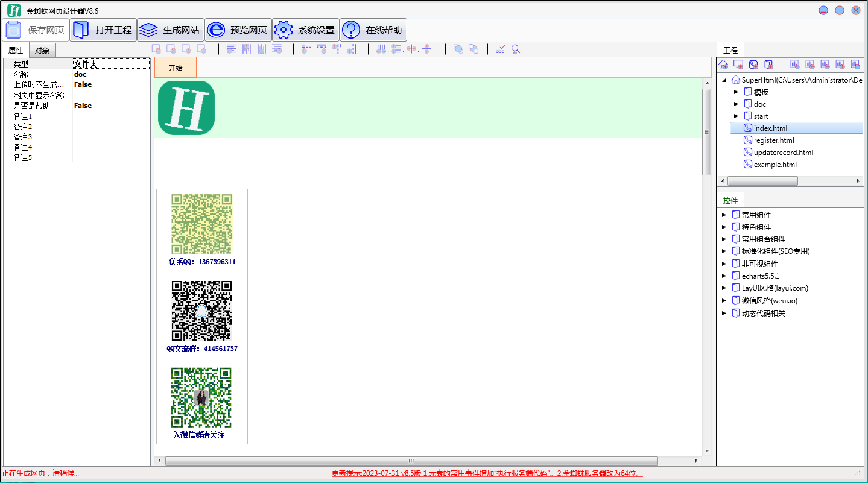Expand the 常用组件 controls group
Viewport: 868px width, 483px height.
[x=724, y=215]
